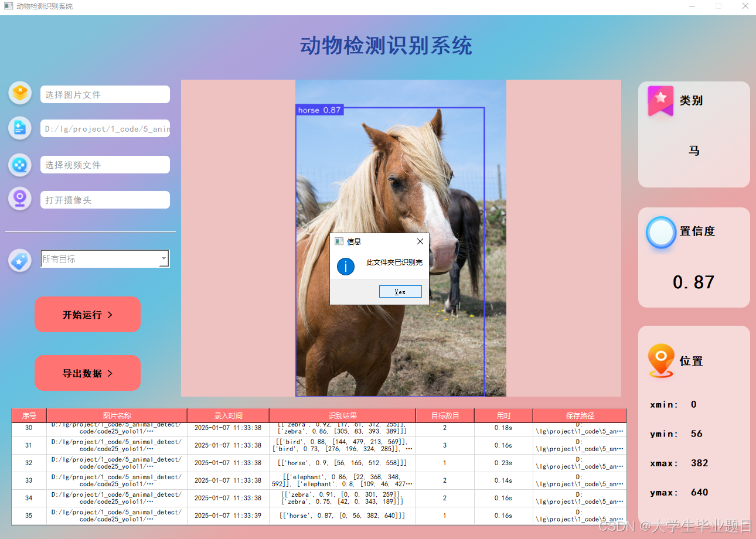Click the target count cell showing 3
The width and height of the screenshot is (756, 539).
[445, 445]
